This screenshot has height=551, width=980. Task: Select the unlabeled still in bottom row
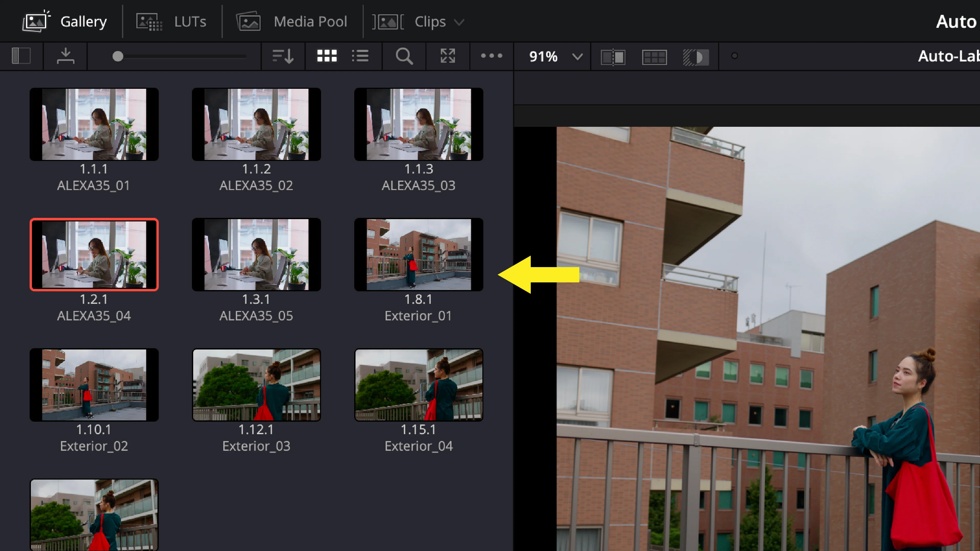pos(94,515)
